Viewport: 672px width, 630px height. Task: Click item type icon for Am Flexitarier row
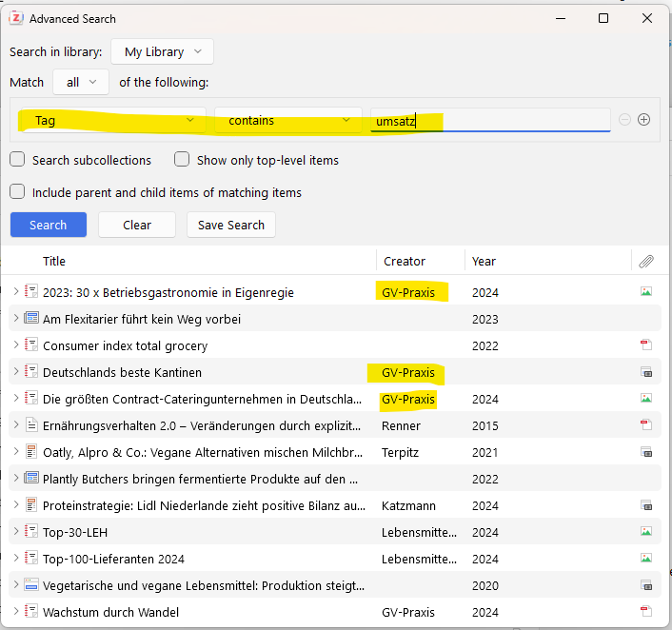pos(30,318)
